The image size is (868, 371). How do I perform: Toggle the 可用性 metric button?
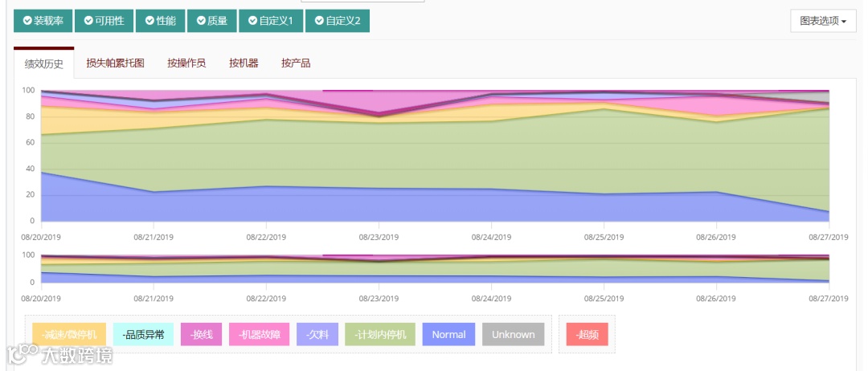point(104,21)
